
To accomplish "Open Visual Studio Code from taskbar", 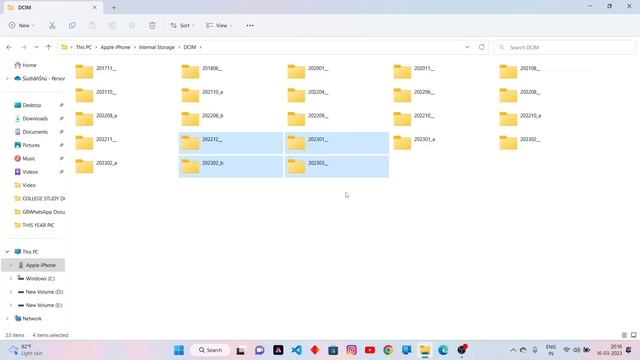I will pos(297,350).
